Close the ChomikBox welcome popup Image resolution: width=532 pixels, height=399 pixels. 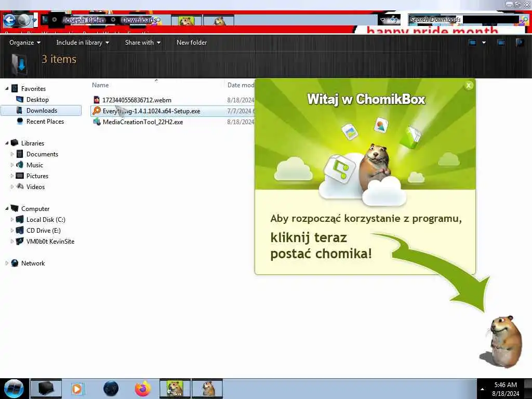[x=469, y=86]
